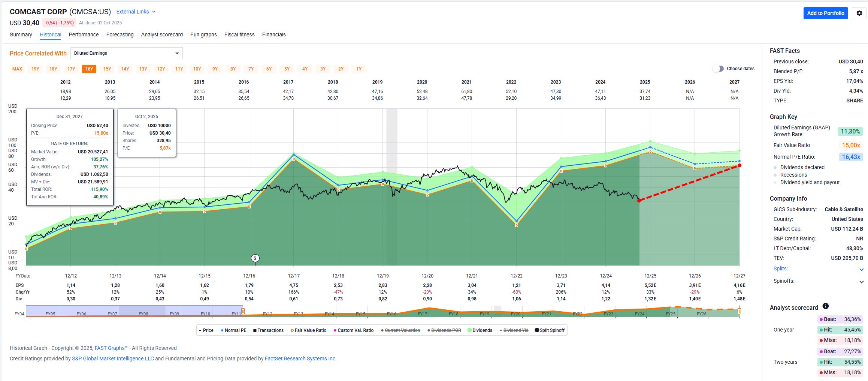Expand the Splits section
The image size is (868, 381).
pos(861,269)
